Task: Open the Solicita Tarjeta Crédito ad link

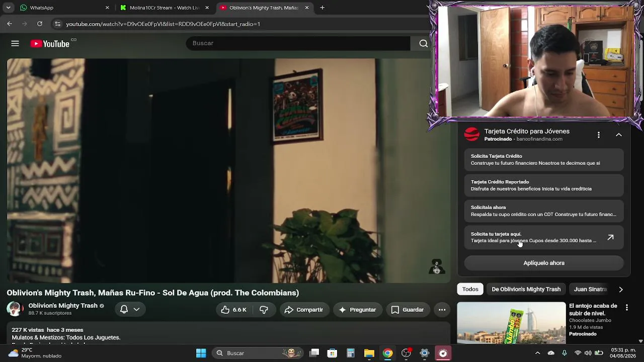Action: (x=544, y=159)
